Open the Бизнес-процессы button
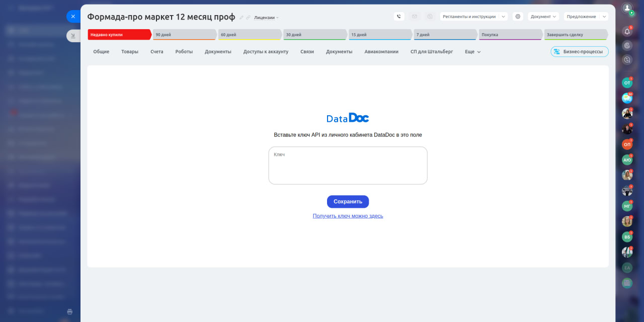 point(580,51)
